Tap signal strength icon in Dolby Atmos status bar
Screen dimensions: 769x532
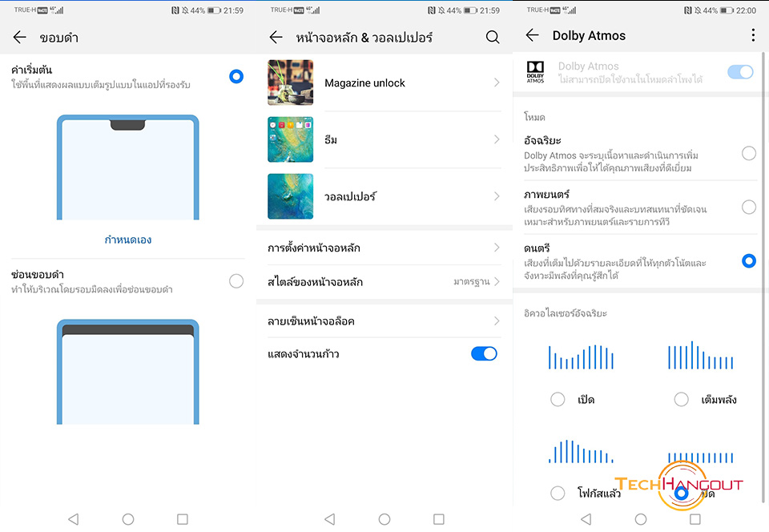pyautogui.click(x=570, y=10)
